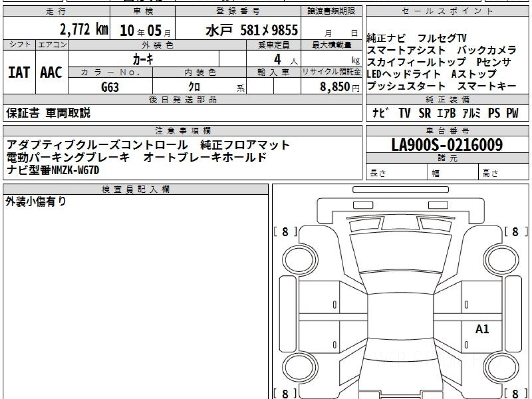The height and width of the screenshot is (399, 532).
Task: Select equipment row ナビ TV SR エアB アルミ PS PW
Action: point(445,113)
